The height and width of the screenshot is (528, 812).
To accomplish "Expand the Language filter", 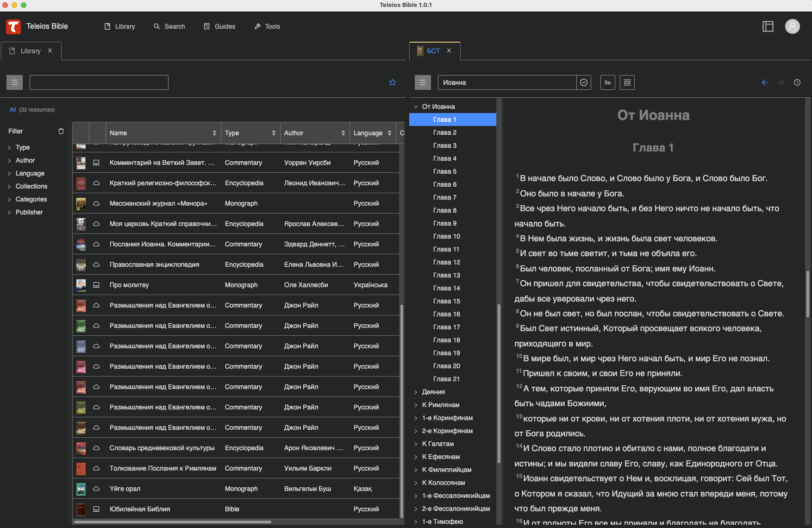I will (x=30, y=173).
